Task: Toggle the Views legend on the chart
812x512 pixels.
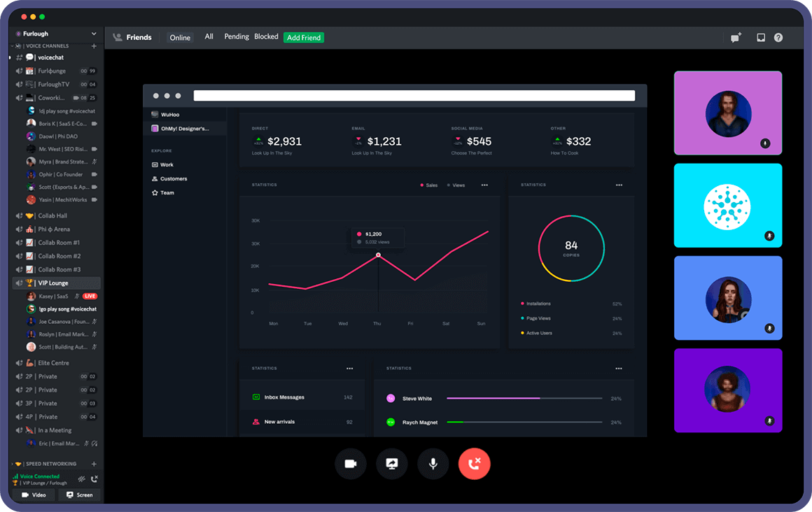Action: point(456,185)
